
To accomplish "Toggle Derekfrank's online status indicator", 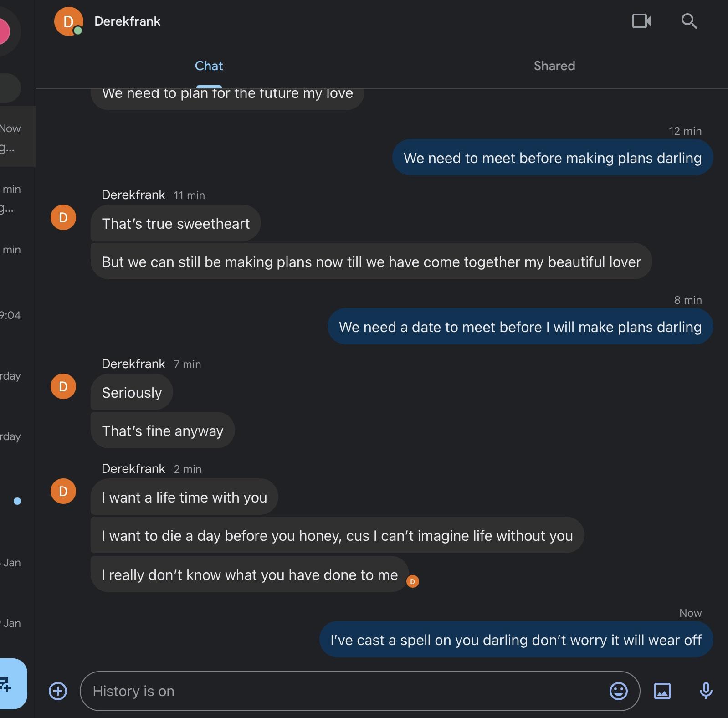I will pos(77,30).
